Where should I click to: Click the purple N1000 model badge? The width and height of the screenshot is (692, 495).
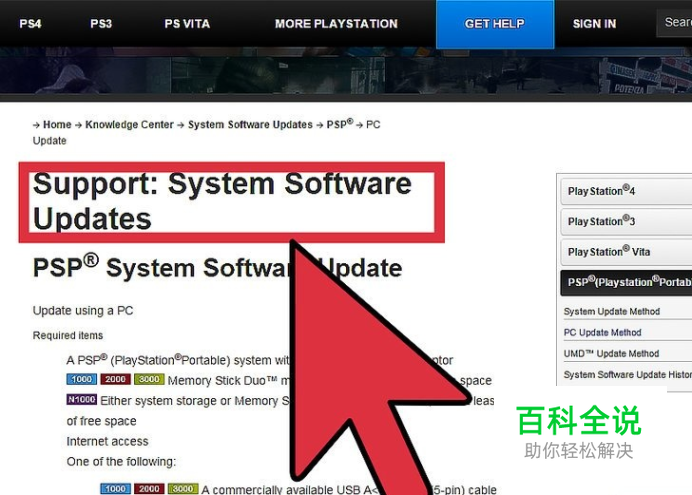(82, 399)
